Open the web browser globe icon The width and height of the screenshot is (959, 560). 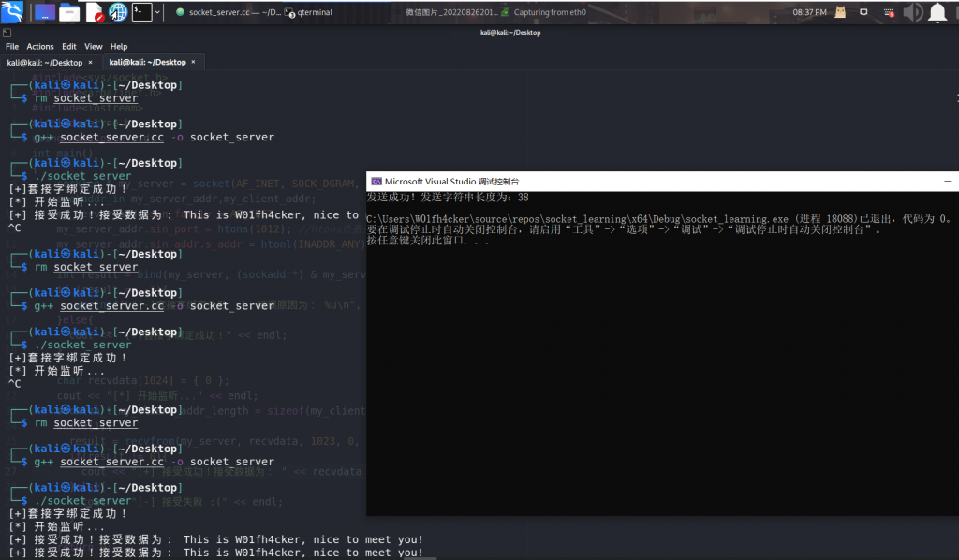pyautogui.click(x=117, y=12)
